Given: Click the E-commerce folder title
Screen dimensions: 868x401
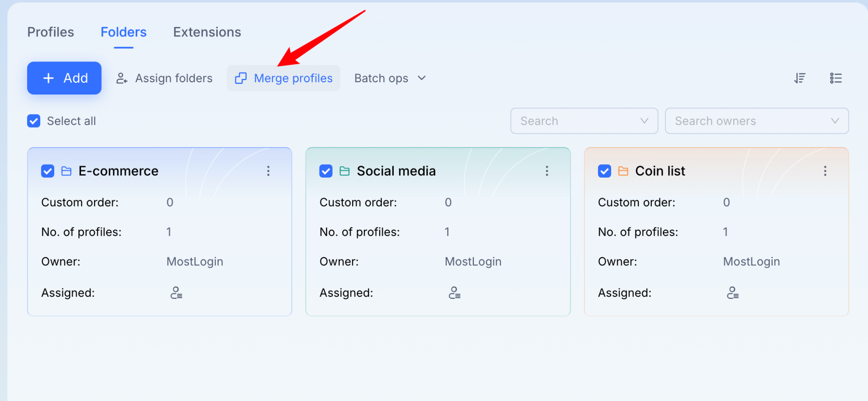Looking at the screenshot, I should click(x=118, y=171).
